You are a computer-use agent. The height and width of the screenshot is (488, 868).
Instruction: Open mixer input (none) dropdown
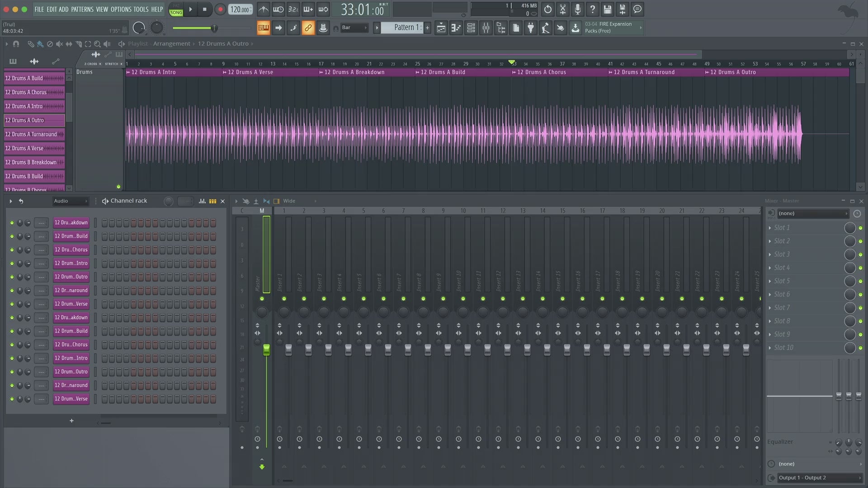click(813, 213)
